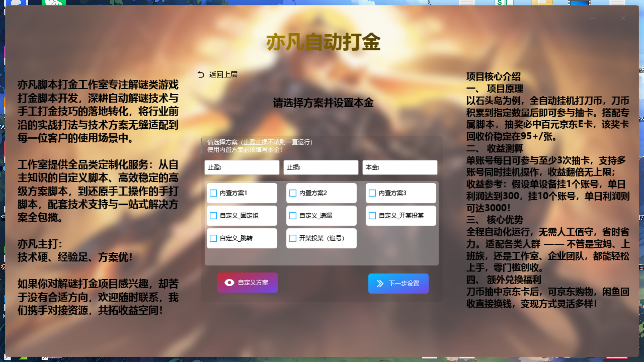Check the 开某投某（追号）option
The height and width of the screenshot is (362, 644).
(292, 238)
